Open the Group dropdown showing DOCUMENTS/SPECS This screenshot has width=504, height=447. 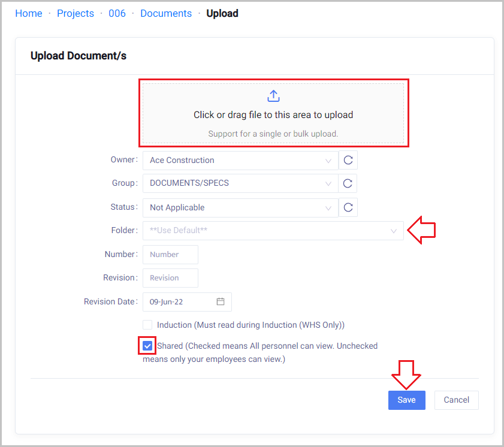pyautogui.click(x=240, y=183)
